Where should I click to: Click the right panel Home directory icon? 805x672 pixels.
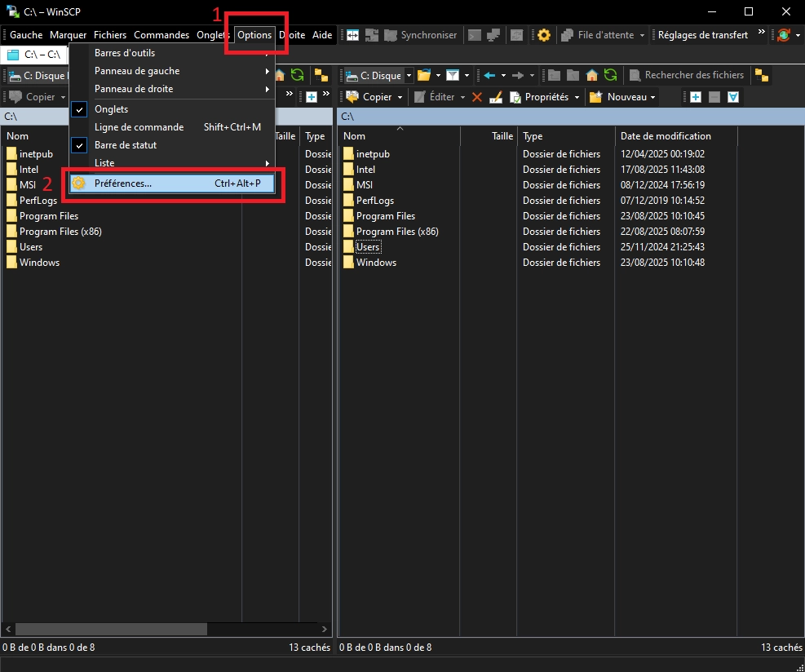(592, 76)
